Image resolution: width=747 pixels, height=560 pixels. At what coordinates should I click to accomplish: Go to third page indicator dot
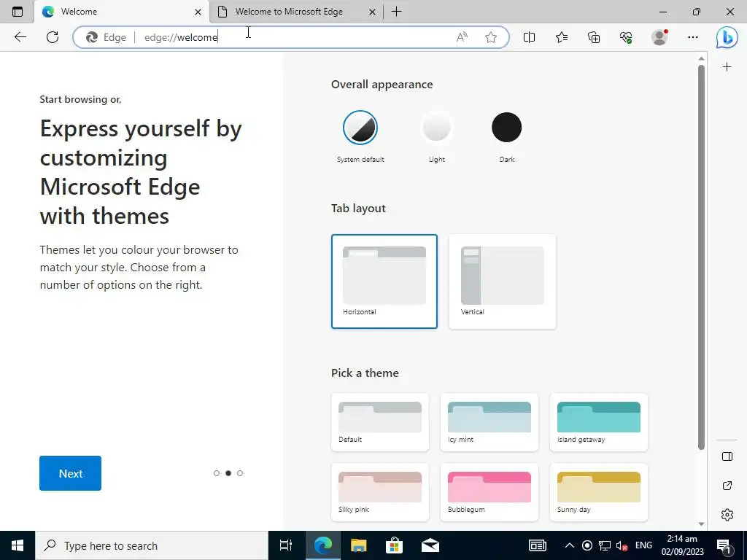tap(240, 473)
